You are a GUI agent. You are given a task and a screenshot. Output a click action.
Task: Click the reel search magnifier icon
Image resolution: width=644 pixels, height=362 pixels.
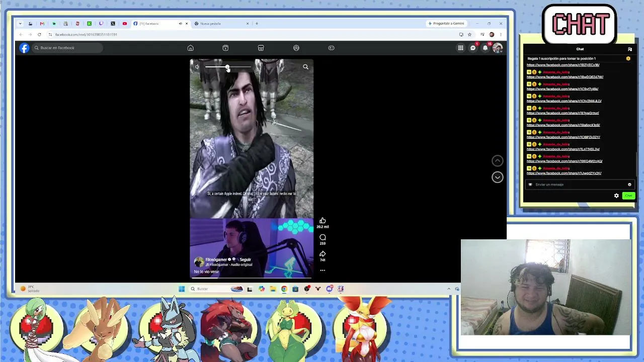[x=305, y=67]
